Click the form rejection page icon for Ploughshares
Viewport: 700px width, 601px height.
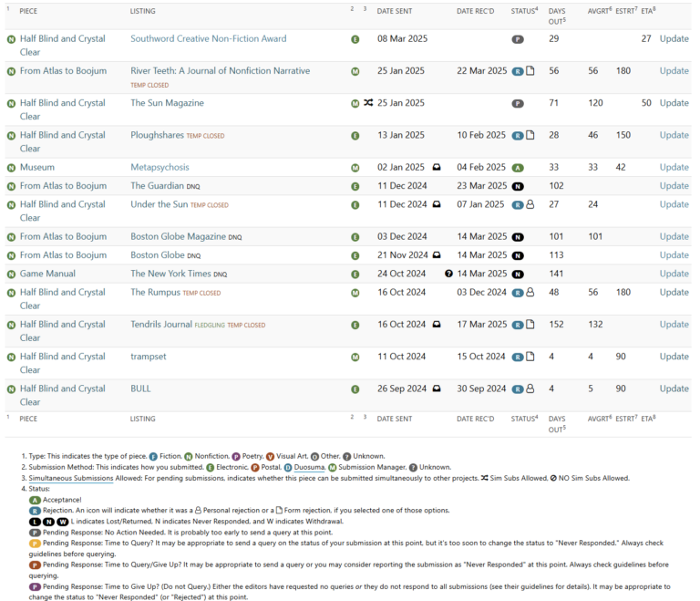[x=530, y=135]
